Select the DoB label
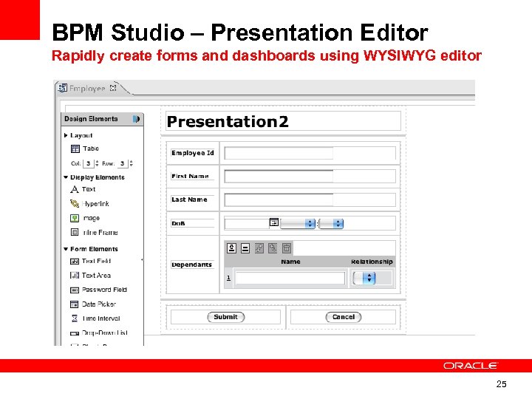Viewport: 532px width, 399px height. (179, 224)
